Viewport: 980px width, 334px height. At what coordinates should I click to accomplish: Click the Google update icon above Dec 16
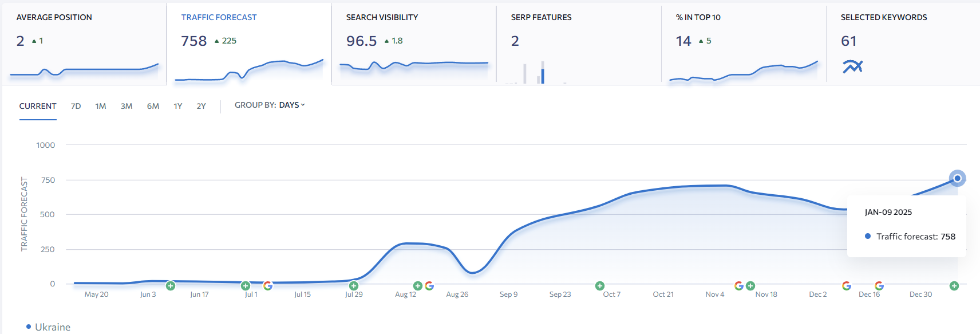point(879,286)
